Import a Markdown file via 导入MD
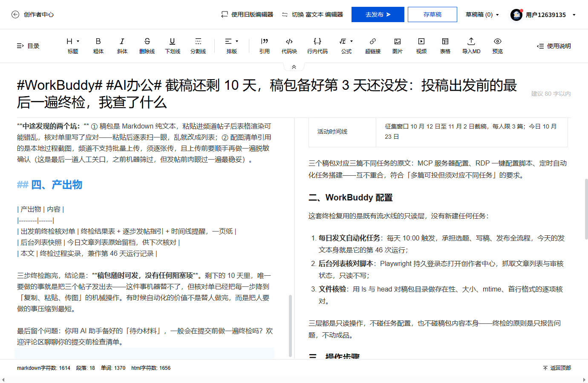588x383 pixels. point(471,46)
